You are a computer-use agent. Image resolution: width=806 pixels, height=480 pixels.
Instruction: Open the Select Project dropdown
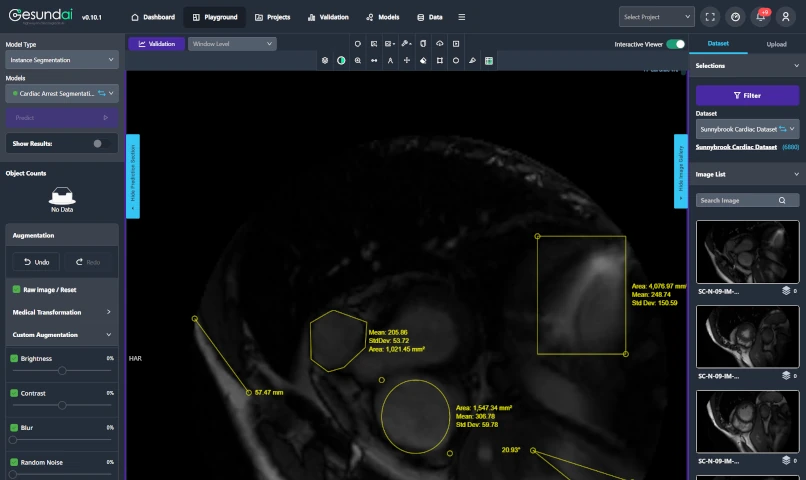click(x=656, y=17)
